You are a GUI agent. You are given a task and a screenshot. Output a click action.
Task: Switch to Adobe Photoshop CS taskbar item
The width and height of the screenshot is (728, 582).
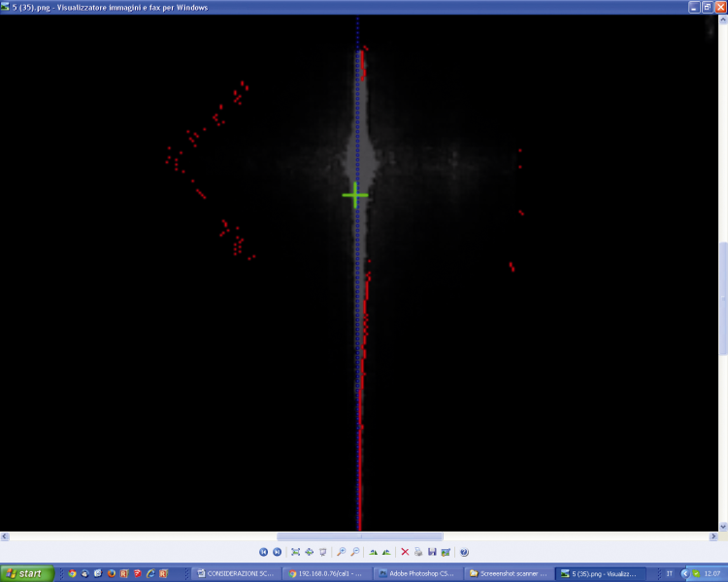click(x=417, y=573)
